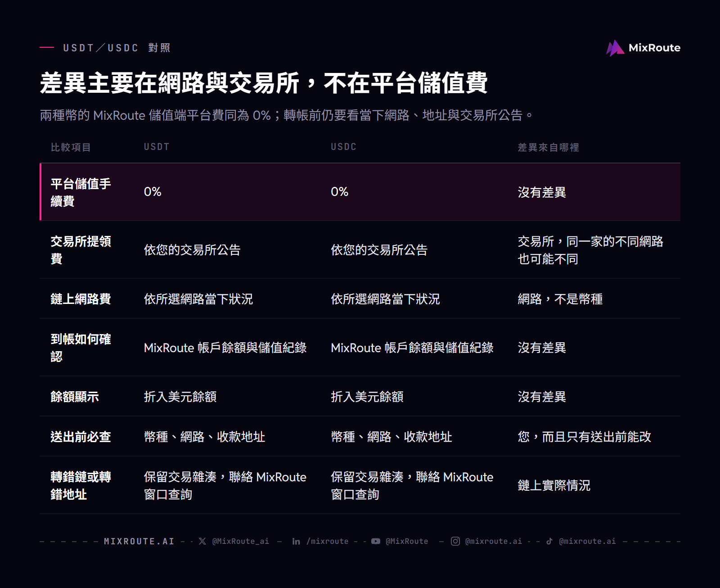This screenshot has width=720, height=588.
Task: Click '沒有差異' in the 到帳如何確認 row
Action: (x=542, y=348)
